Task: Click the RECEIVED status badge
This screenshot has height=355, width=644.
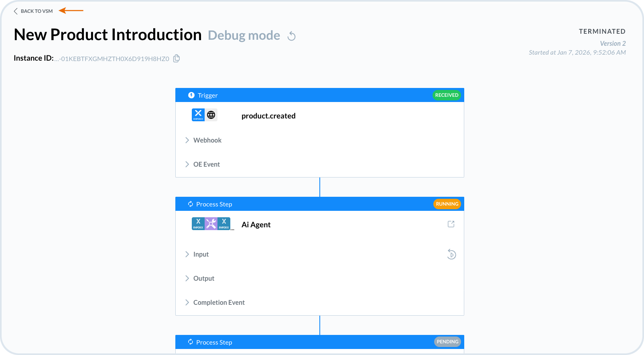Action: [x=447, y=95]
